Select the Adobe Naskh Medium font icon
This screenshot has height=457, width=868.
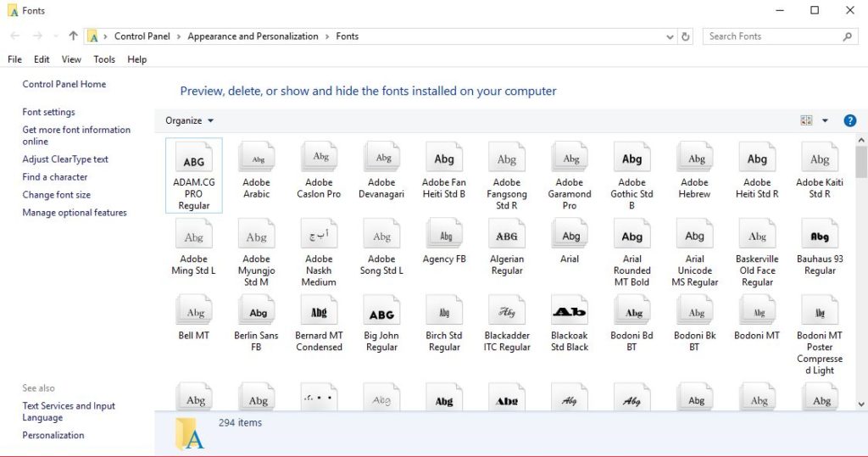coord(319,235)
